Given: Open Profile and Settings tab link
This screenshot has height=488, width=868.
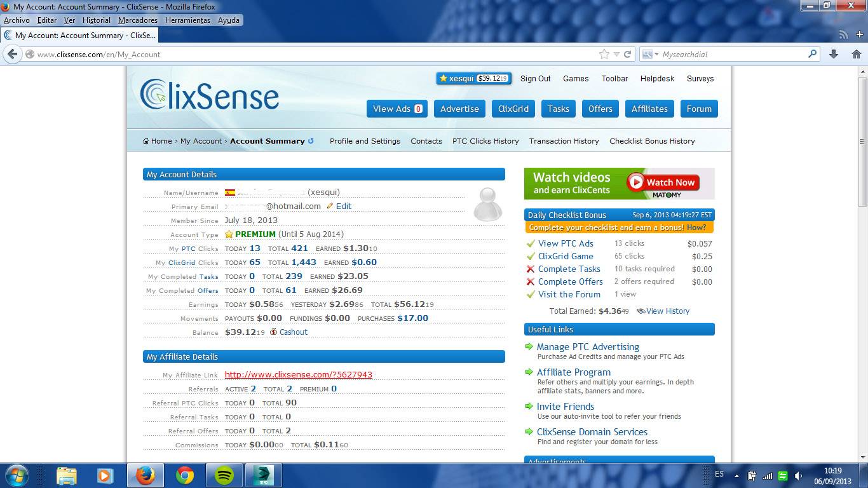Looking at the screenshot, I should pyautogui.click(x=365, y=141).
